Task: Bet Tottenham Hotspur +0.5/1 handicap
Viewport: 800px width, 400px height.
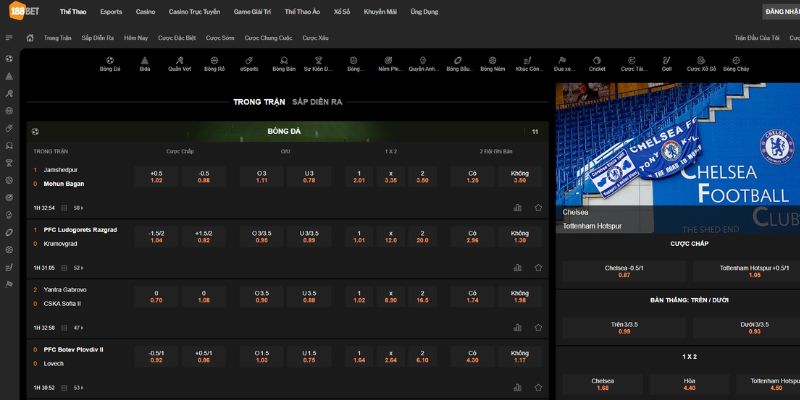Action: 746,271
